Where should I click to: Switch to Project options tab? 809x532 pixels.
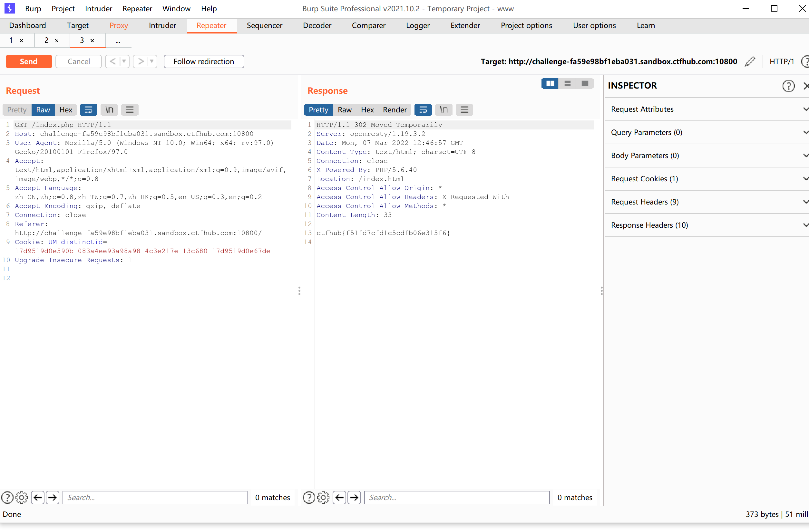click(x=526, y=25)
